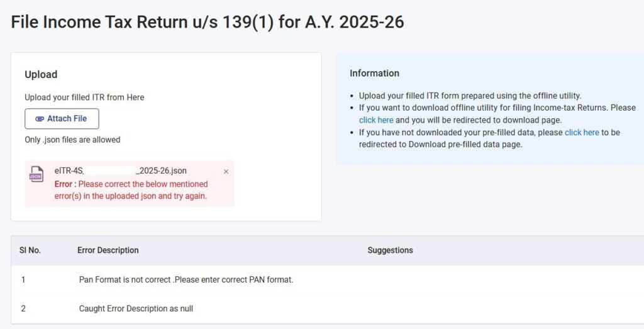Remove the uploaded eITR-4S json file
The image size is (644, 329).
(226, 172)
